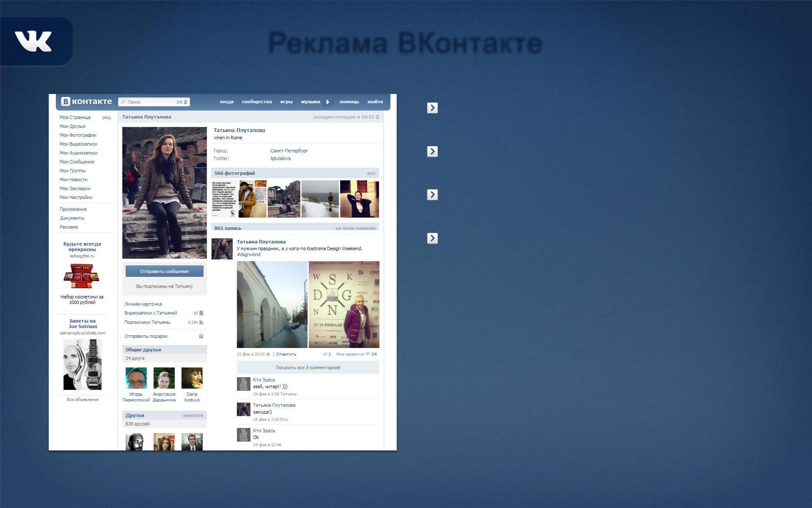Open Документы in the sidebar
This screenshot has width=812, height=508.
[x=72, y=218]
